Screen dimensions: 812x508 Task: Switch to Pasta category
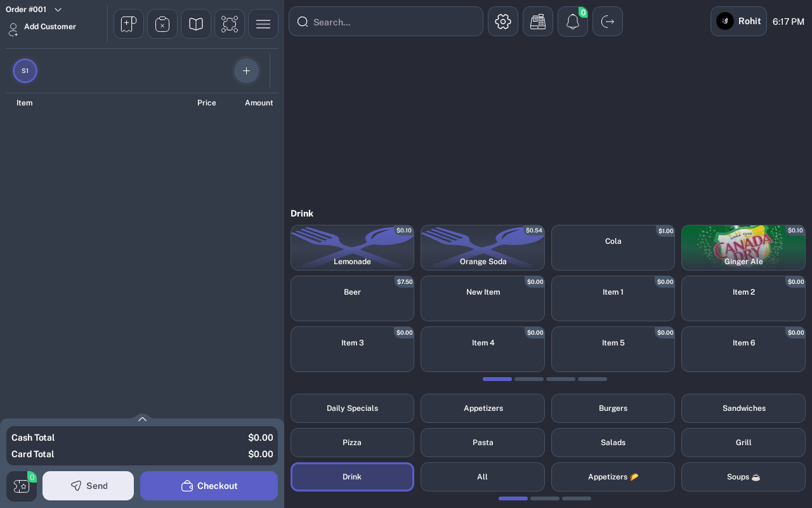click(483, 443)
